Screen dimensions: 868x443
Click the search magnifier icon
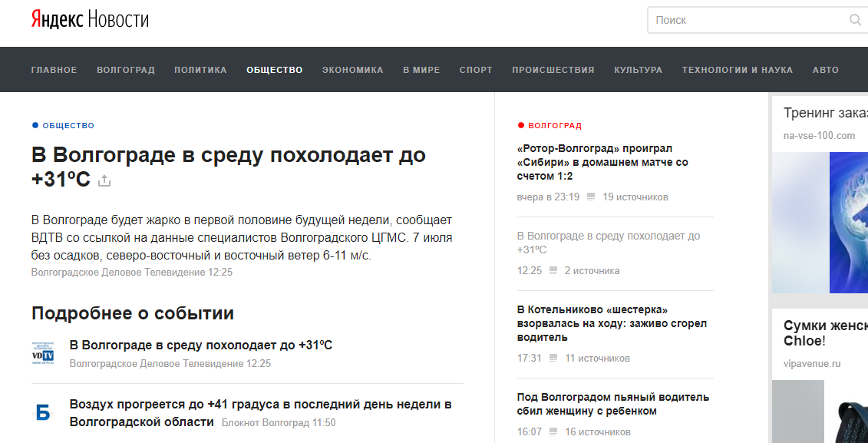click(855, 20)
